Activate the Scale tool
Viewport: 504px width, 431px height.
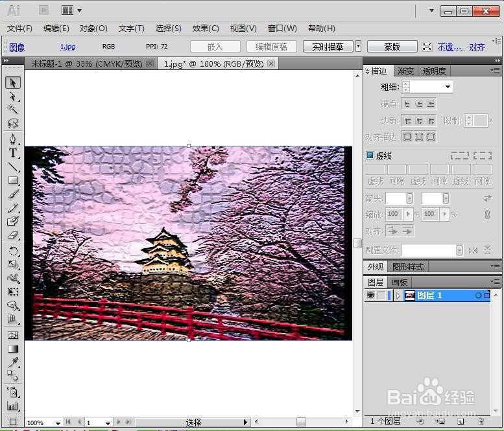point(13,264)
